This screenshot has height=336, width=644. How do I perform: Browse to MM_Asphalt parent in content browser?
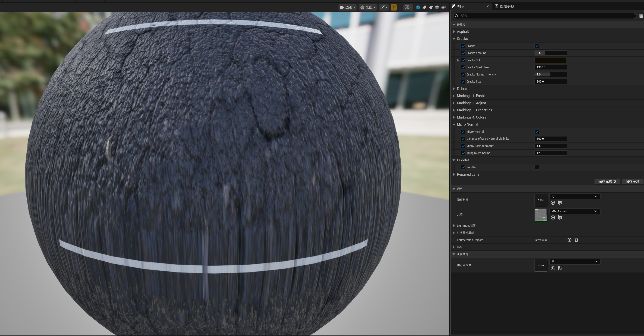[x=560, y=218]
